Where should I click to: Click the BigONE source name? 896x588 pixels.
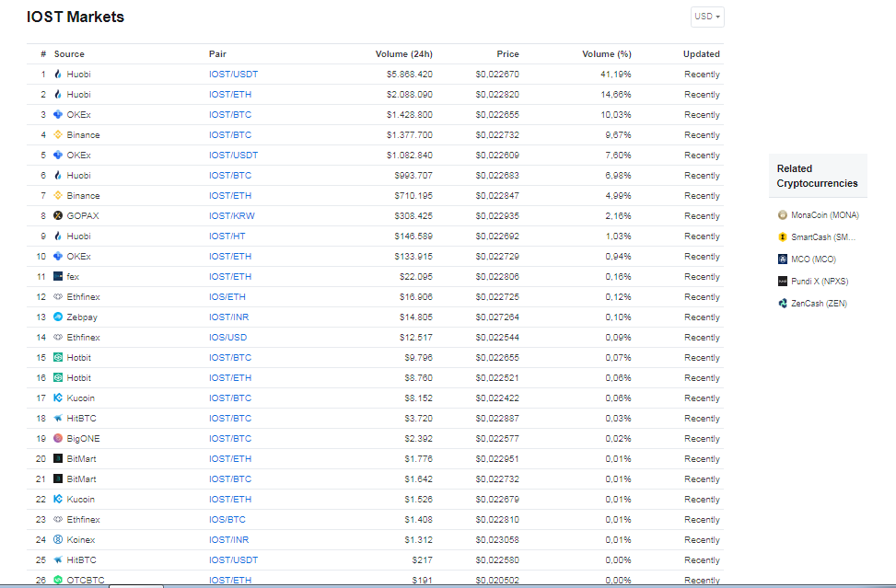tap(83, 438)
